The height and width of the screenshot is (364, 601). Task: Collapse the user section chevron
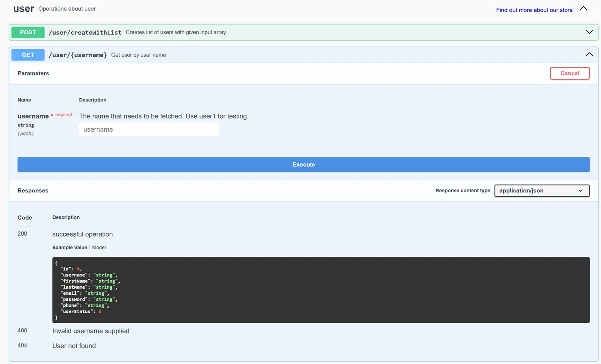pyautogui.click(x=583, y=9)
